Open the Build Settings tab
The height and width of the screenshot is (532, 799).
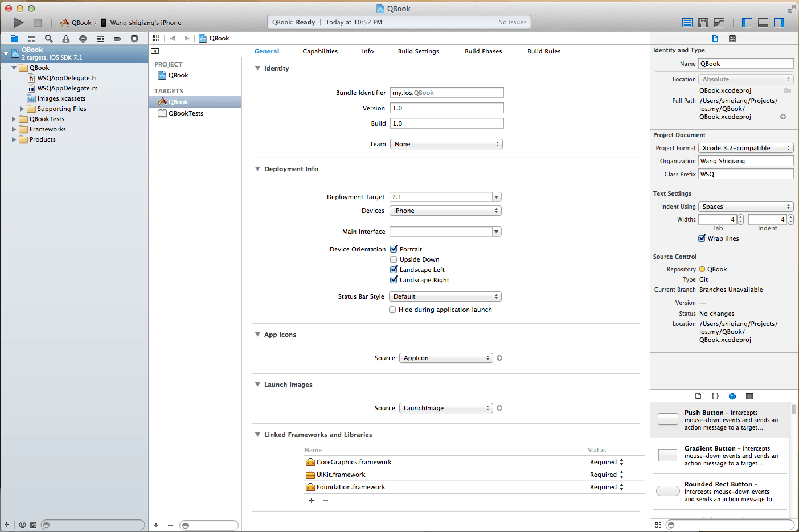click(419, 51)
